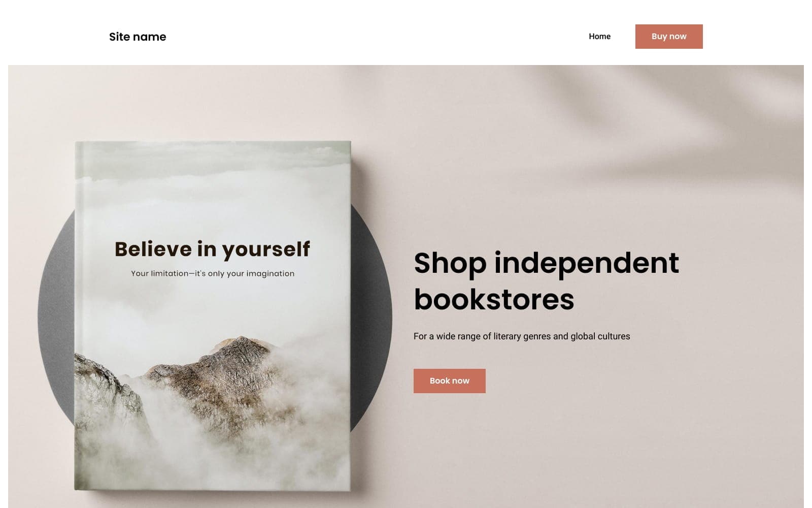
Task: Click the Site name logo text
Action: pyautogui.click(x=138, y=37)
